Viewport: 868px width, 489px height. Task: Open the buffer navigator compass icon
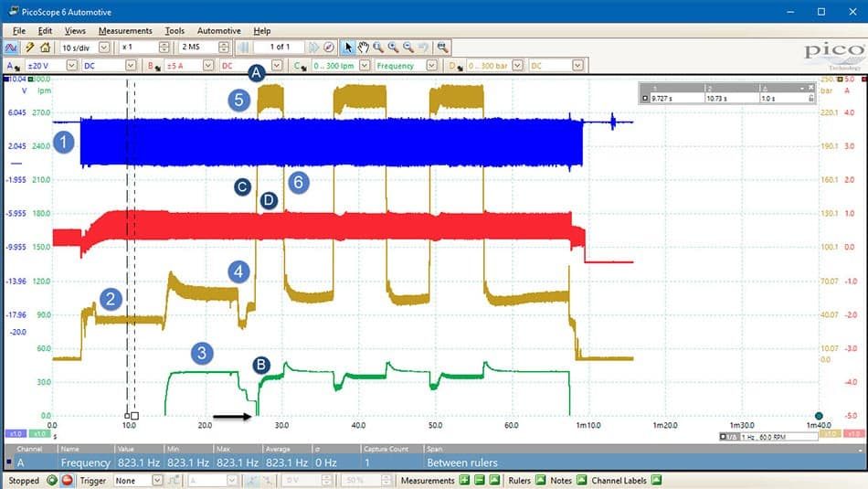coord(329,48)
